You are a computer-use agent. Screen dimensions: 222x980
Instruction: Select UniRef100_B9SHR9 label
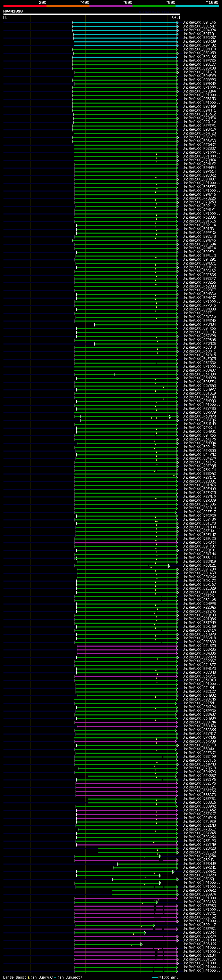(199, 106)
